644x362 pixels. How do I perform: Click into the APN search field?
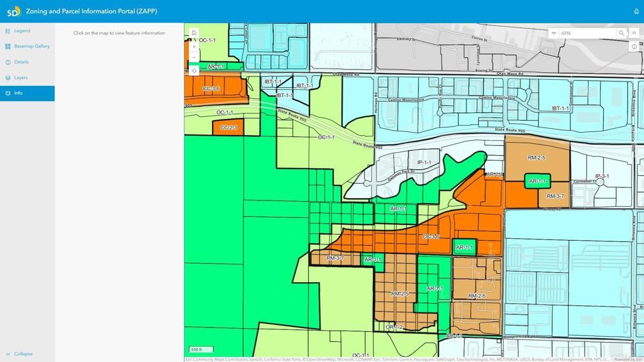pyautogui.click(x=586, y=33)
